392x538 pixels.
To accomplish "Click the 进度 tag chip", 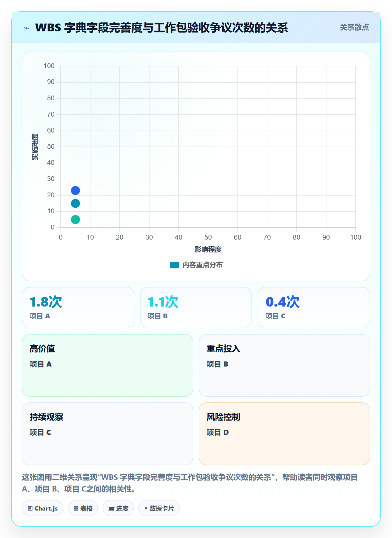I will (x=118, y=508).
